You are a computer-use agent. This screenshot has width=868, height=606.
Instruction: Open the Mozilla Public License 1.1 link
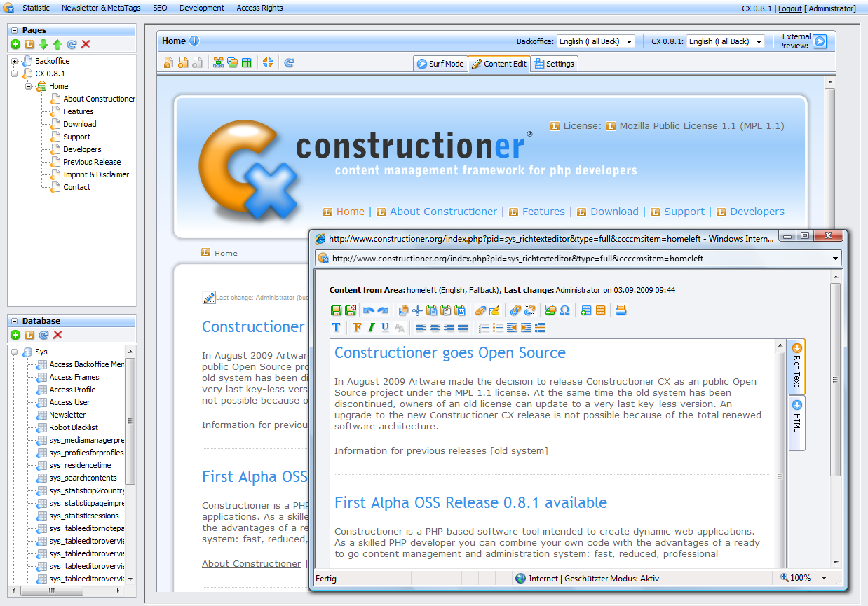click(702, 126)
